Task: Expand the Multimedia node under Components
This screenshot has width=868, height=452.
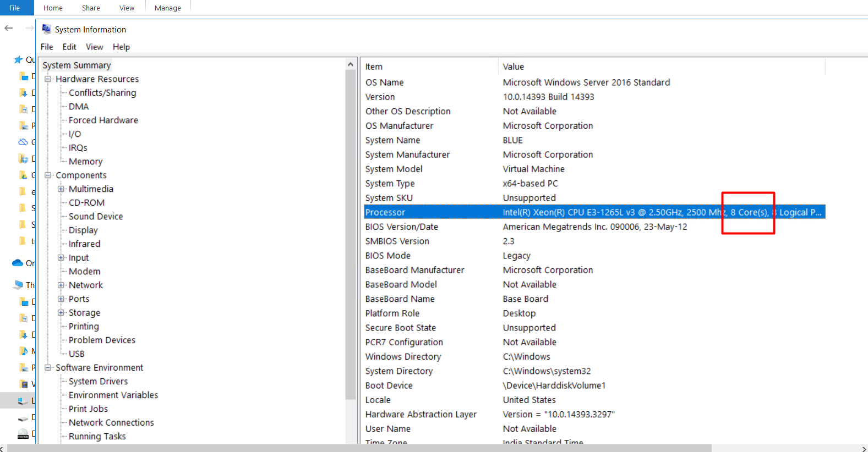Action: coord(61,189)
